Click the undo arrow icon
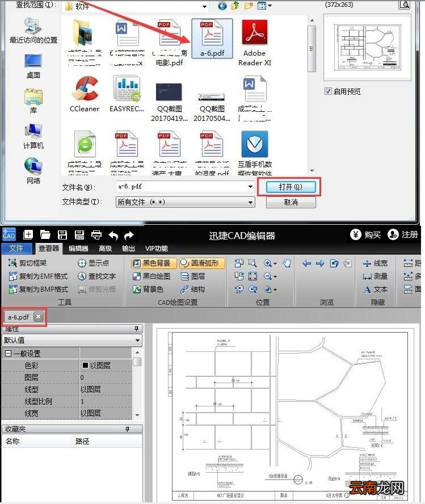 point(113,236)
